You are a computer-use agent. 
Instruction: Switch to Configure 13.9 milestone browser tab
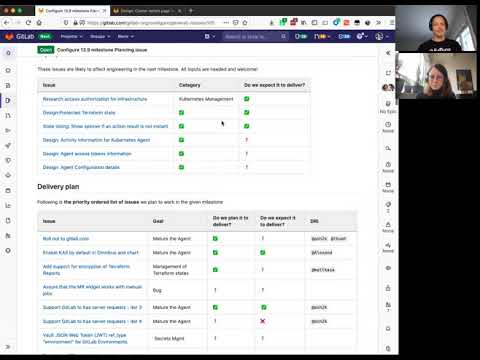coord(71,11)
